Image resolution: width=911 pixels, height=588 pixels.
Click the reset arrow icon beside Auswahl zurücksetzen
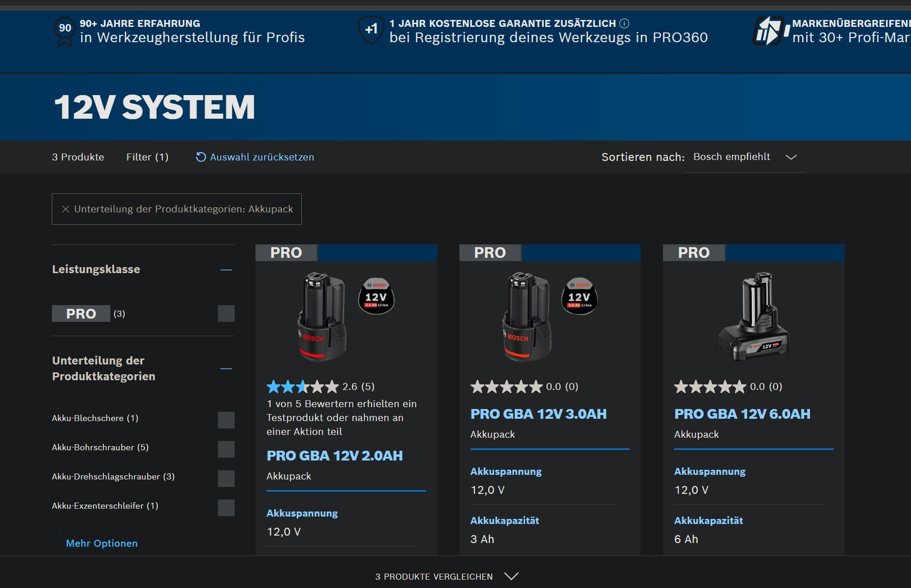(201, 157)
